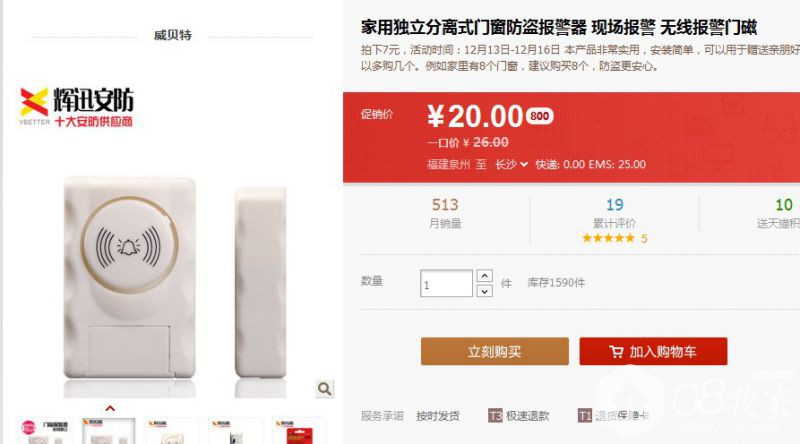
Task: Increase quantity with the up stepper arrow
Action: (x=484, y=276)
